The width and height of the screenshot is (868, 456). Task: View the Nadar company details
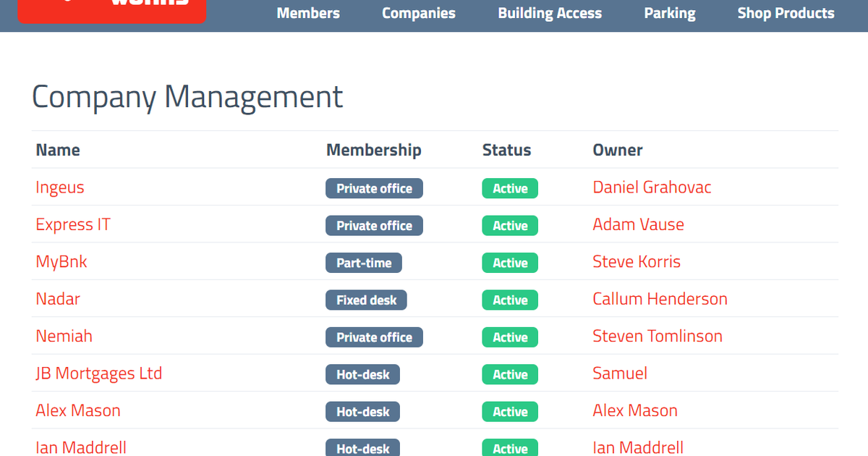tap(58, 299)
